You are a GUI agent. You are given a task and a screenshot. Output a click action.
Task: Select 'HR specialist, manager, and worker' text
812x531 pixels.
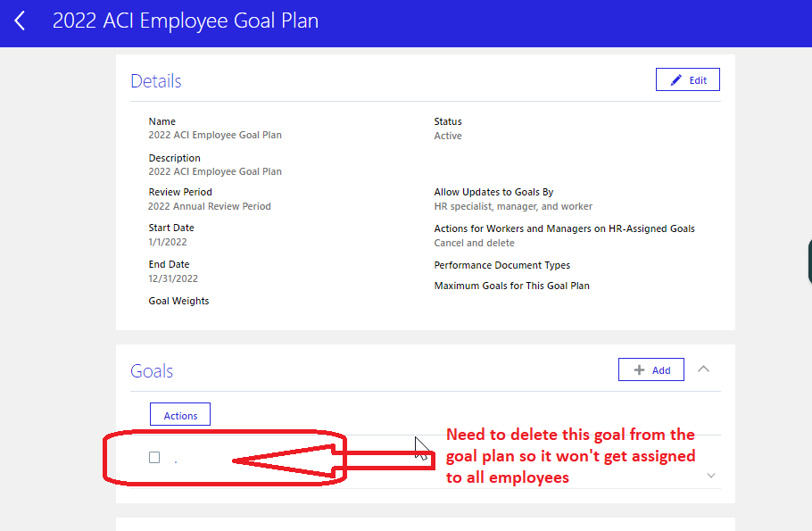513,206
